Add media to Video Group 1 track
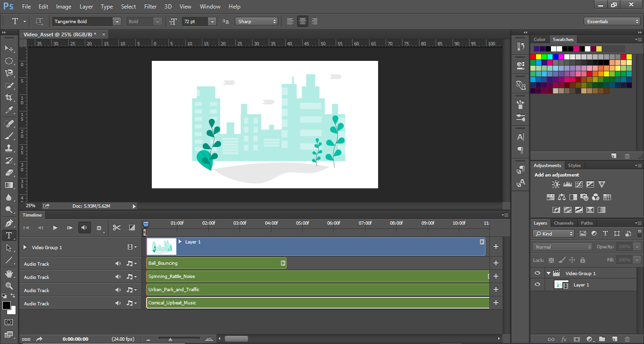644x344 pixels. [x=496, y=246]
